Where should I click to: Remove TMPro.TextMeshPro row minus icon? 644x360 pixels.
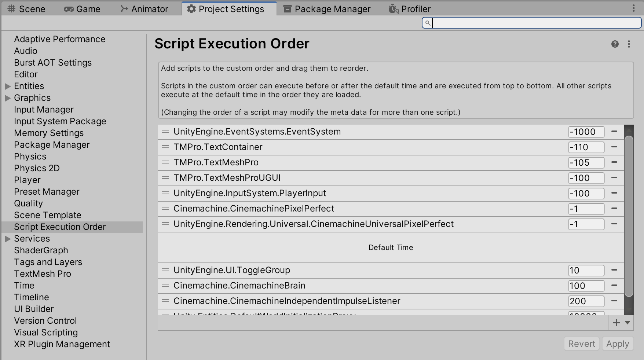pos(614,162)
